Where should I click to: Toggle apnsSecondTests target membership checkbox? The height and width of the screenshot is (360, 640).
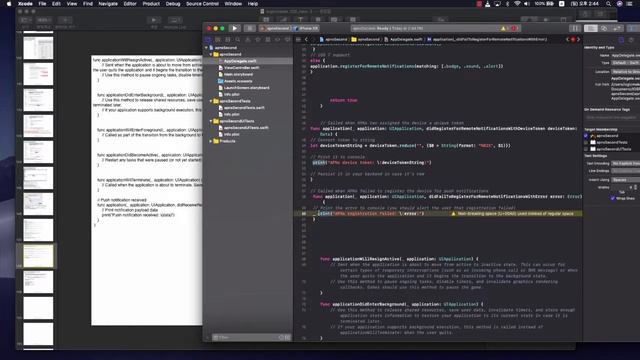coord(586,142)
